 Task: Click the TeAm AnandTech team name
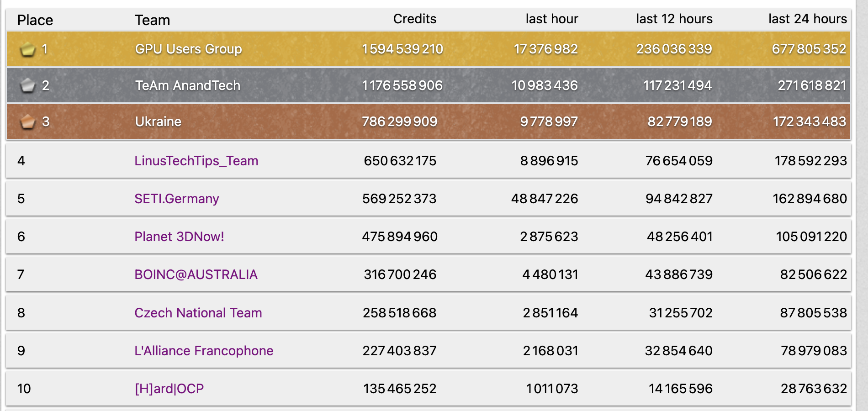[187, 85]
